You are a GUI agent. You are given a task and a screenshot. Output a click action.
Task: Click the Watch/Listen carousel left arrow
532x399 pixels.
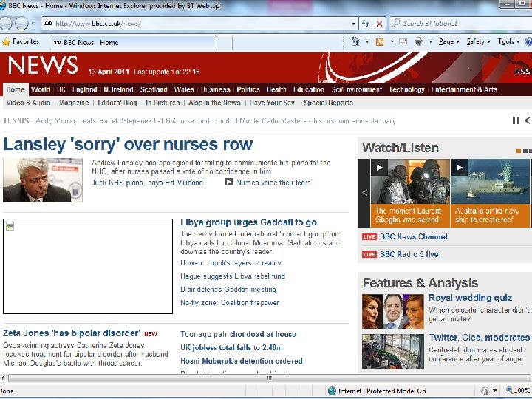364,193
